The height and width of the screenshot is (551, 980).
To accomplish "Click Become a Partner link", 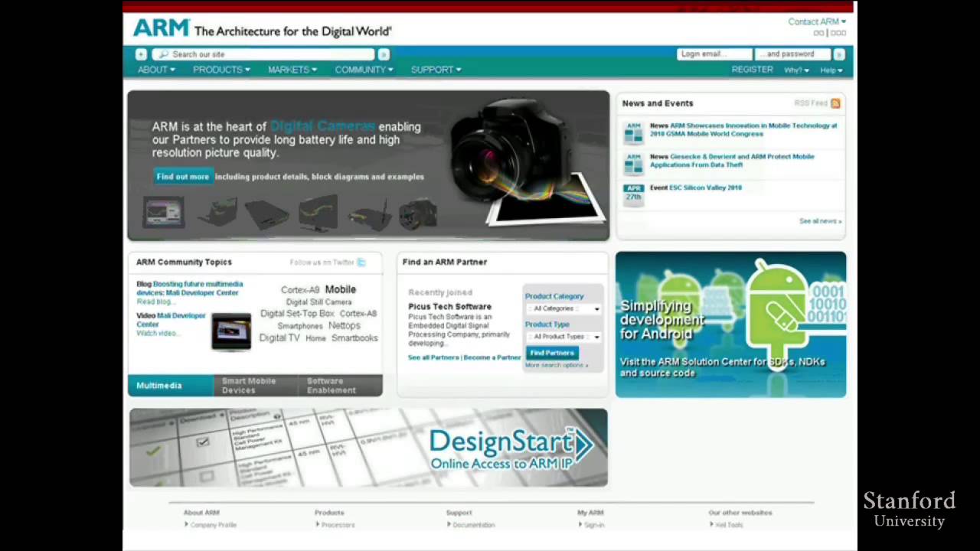I will coord(492,357).
